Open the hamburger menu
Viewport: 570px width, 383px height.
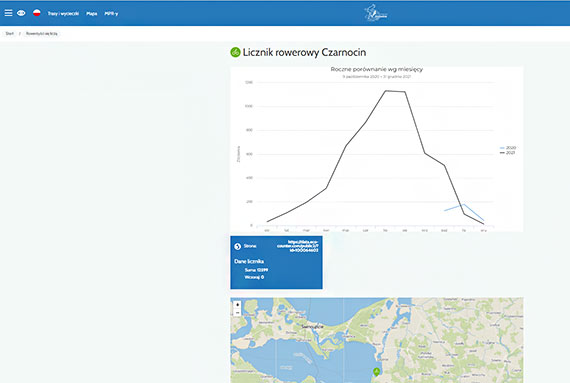pyautogui.click(x=8, y=13)
